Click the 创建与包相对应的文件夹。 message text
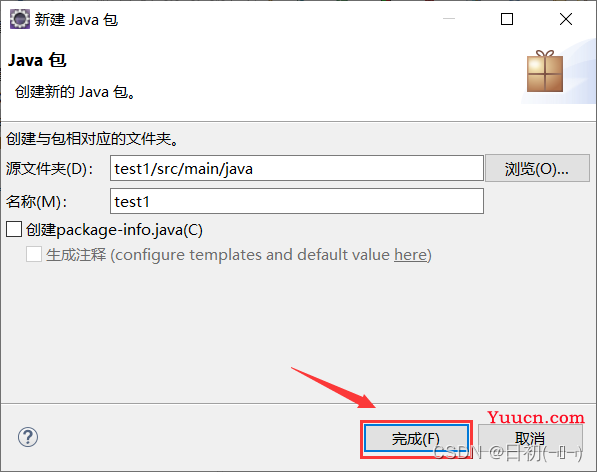 coord(93,139)
